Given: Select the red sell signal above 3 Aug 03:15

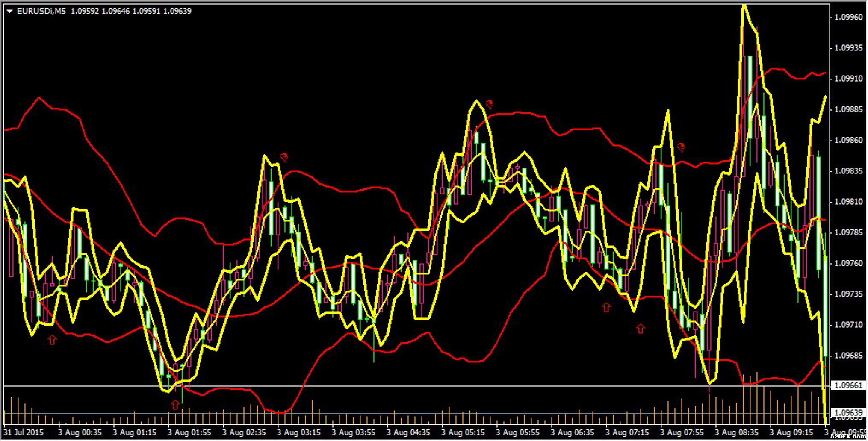Looking at the screenshot, I should (284, 157).
